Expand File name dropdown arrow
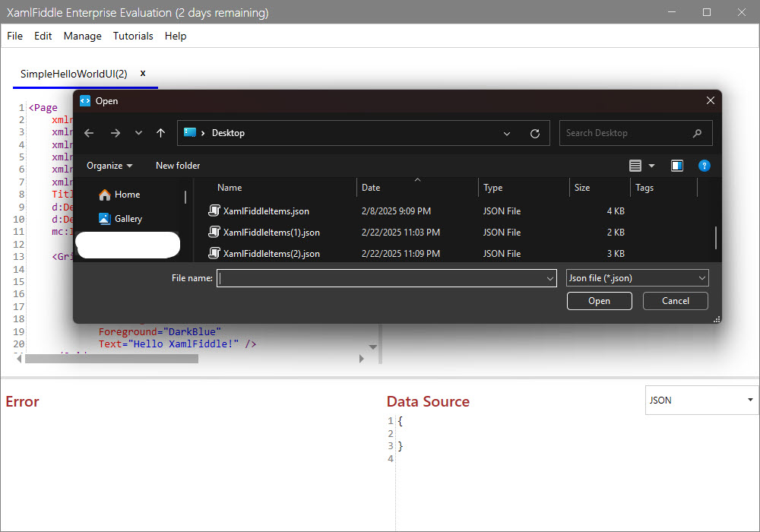Screen dimensions: 760x532 (550, 279)
